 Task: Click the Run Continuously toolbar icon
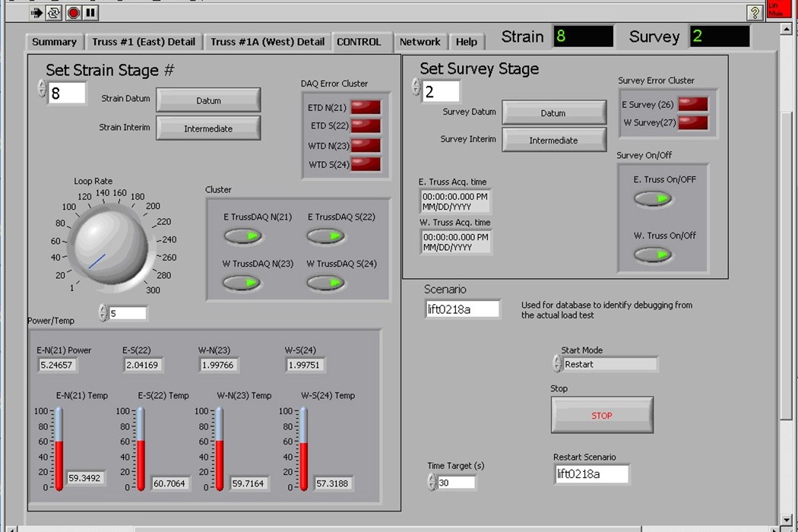54,12
